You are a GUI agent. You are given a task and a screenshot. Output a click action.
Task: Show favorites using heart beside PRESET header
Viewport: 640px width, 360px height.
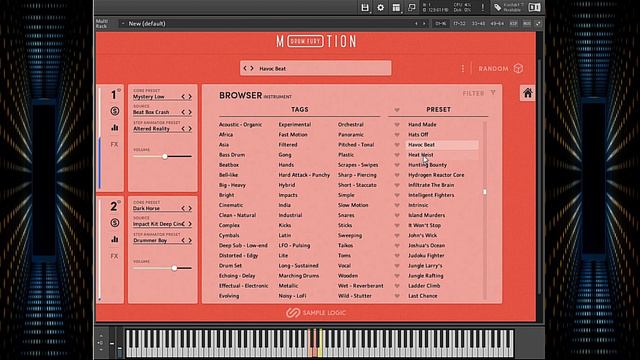click(397, 110)
